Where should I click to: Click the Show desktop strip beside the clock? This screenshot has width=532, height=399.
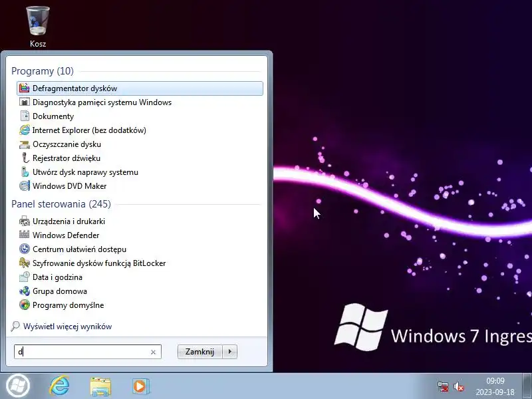(527, 386)
